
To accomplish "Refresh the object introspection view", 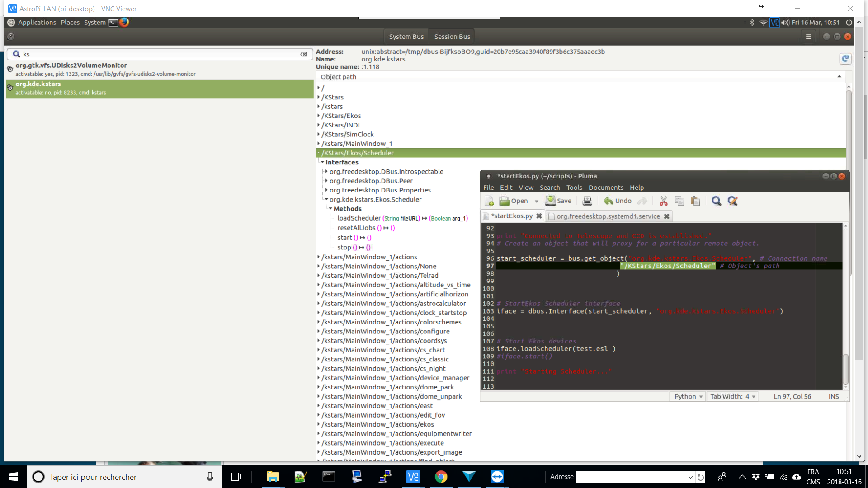I will pyautogui.click(x=845, y=59).
